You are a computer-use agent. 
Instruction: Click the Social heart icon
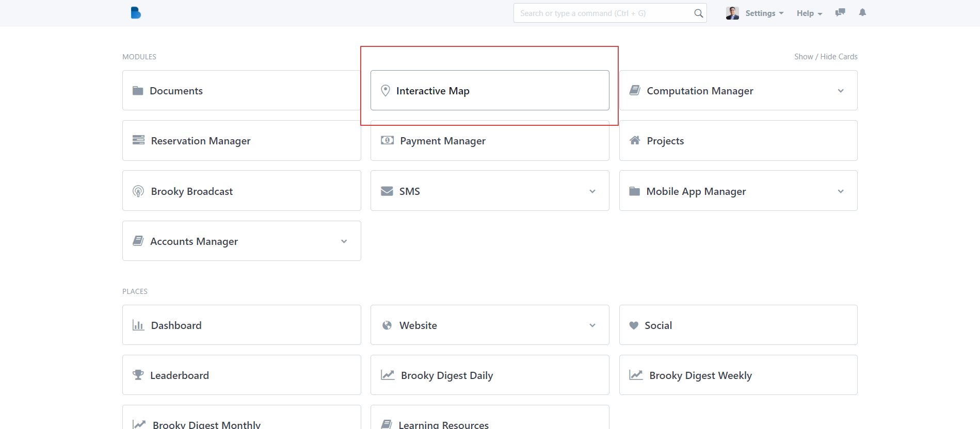[x=634, y=325]
